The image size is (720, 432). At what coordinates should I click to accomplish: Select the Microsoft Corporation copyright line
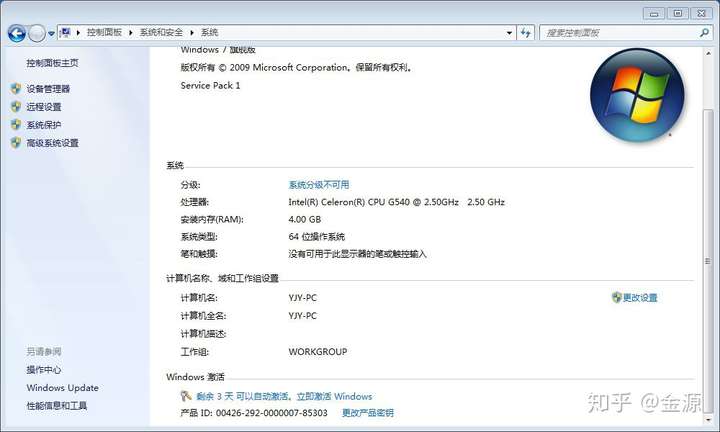[297, 68]
